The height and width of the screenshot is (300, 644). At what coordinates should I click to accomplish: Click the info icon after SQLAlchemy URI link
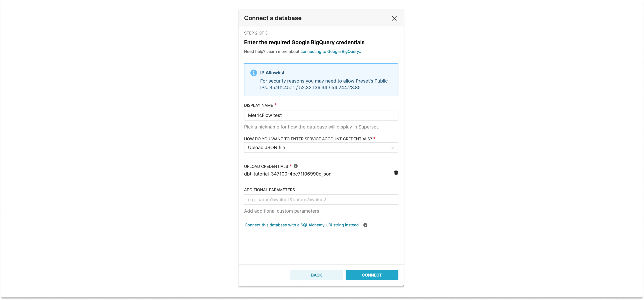pyautogui.click(x=365, y=225)
